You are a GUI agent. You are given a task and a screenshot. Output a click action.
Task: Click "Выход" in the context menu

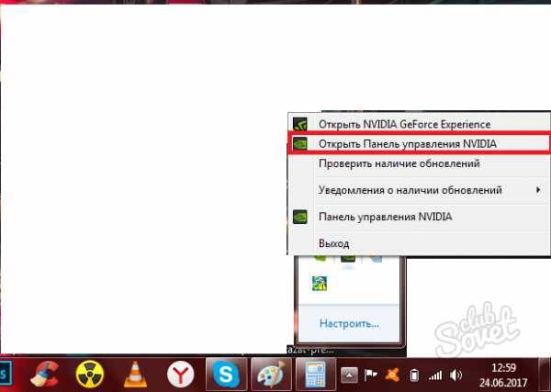click(333, 243)
